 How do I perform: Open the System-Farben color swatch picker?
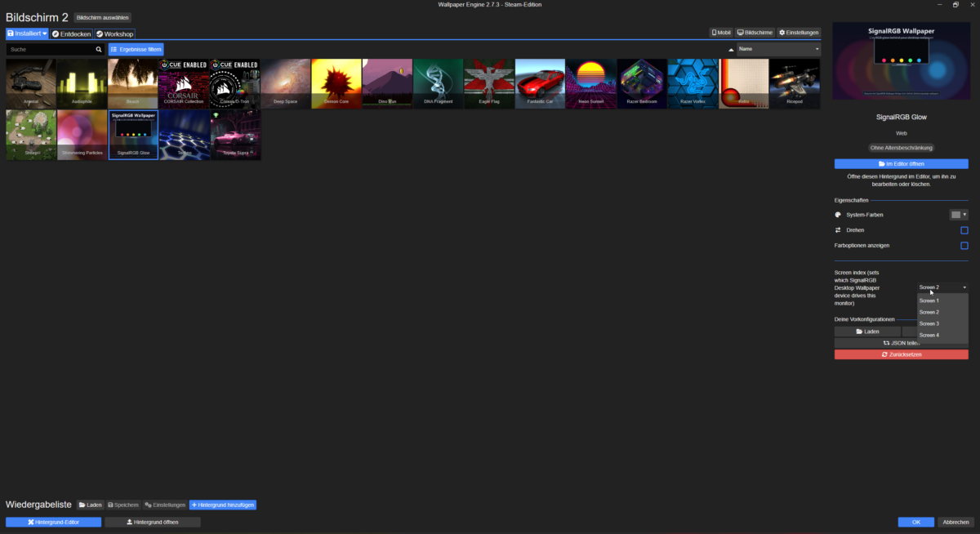pos(959,215)
